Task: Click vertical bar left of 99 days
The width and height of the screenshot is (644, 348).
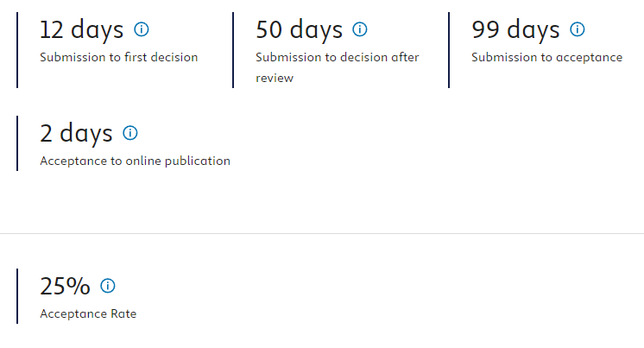Action: pyautogui.click(x=449, y=50)
